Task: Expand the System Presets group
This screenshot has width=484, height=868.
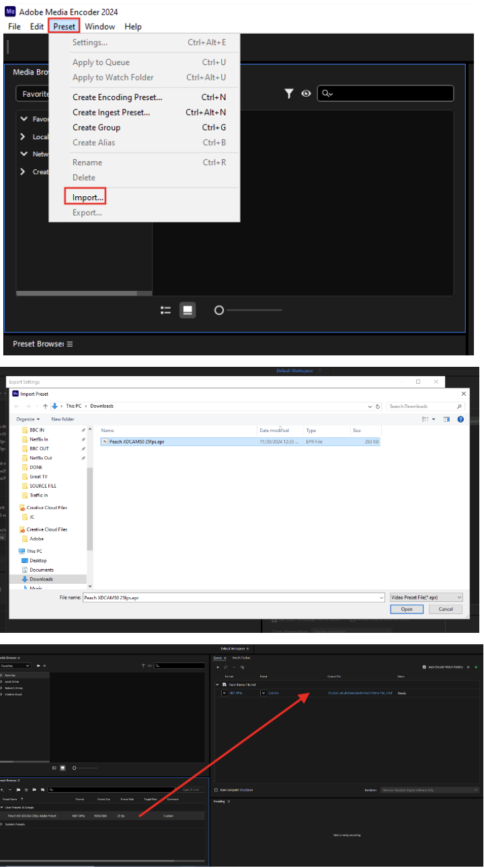Action: point(2,824)
